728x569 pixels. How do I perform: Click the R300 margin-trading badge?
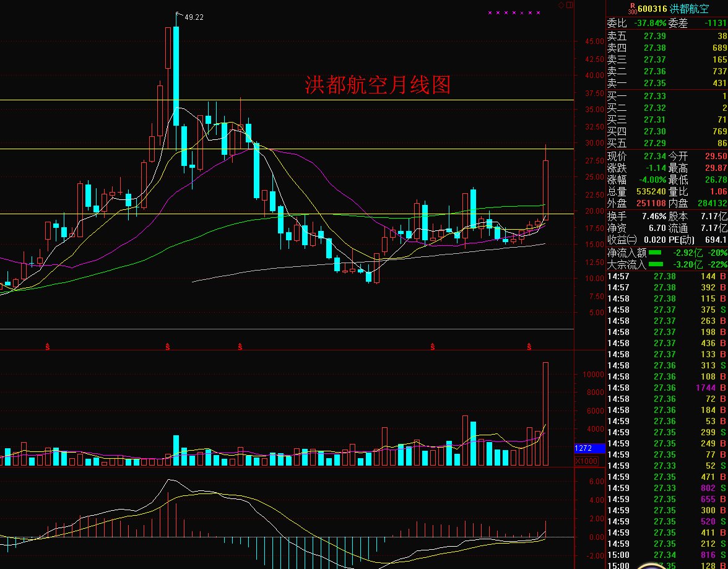[632, 9]
